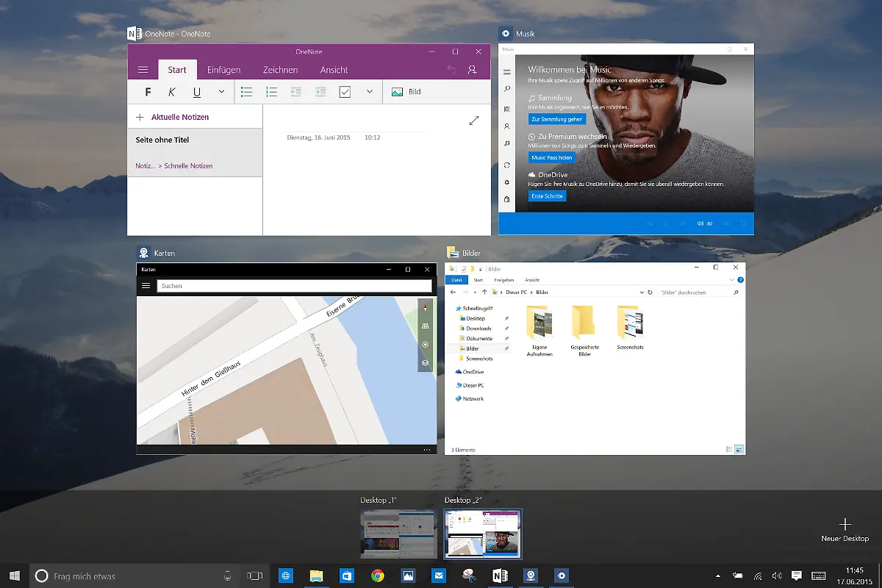This screenshot has height=588, width=882.
Task: Open the Karten app hamburger menu
Action: click(x=146, y=285)
